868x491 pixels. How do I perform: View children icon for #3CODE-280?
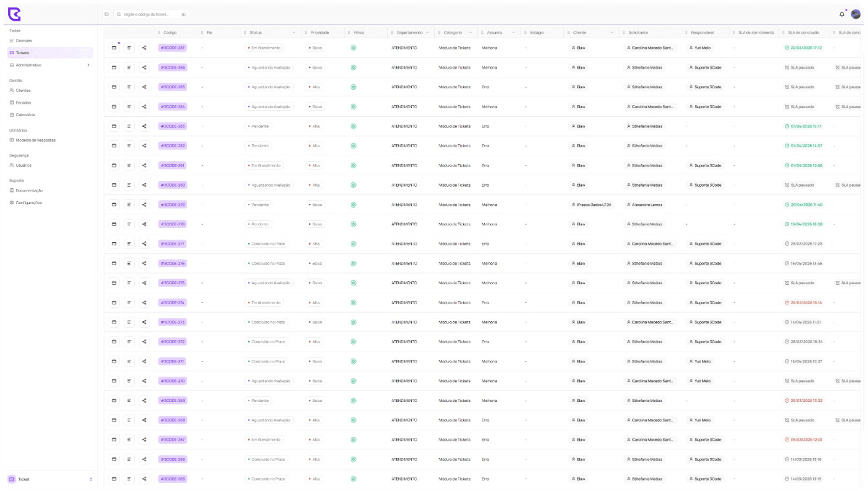353,185
